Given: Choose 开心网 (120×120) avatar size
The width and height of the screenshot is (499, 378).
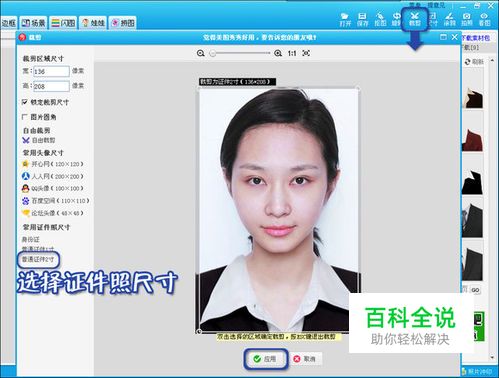Looking at the screenshot, I should coord(53,164).
